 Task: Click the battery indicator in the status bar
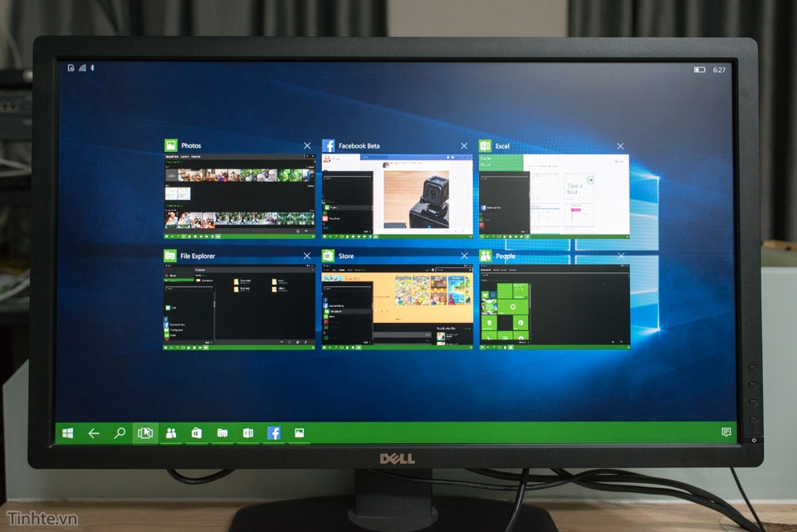(x=699, y=70)
